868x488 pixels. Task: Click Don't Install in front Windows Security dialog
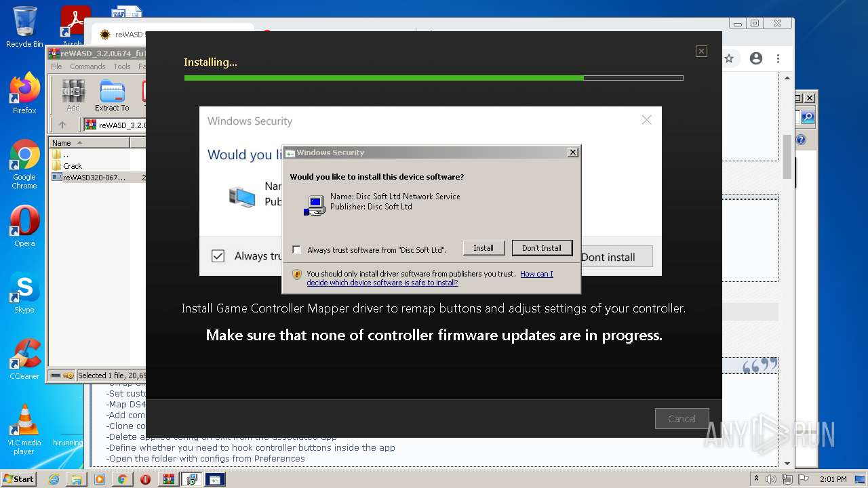pyautogui.click(x=542, y=248)
